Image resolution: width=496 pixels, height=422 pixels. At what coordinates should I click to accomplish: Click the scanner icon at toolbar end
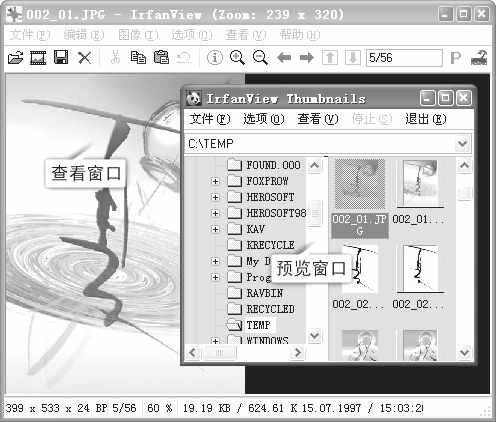point(479,58)
